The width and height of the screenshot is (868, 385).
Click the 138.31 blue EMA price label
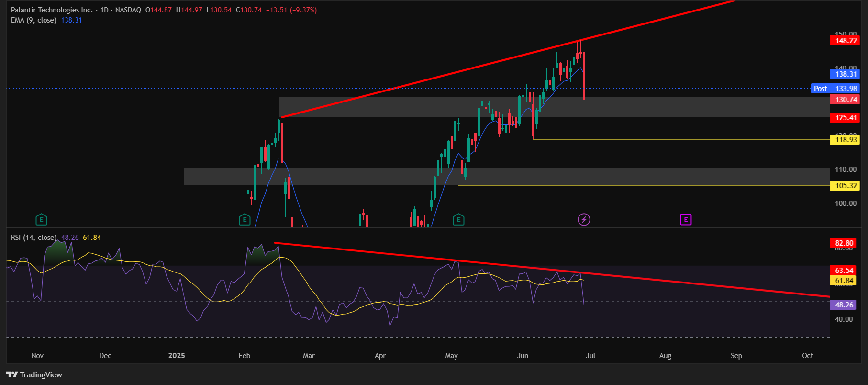point(846,74)
